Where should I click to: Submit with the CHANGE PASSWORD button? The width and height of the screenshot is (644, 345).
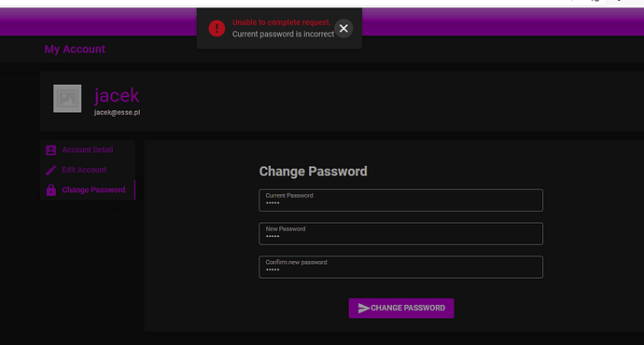pyautogui.click(x=401, y=308)
